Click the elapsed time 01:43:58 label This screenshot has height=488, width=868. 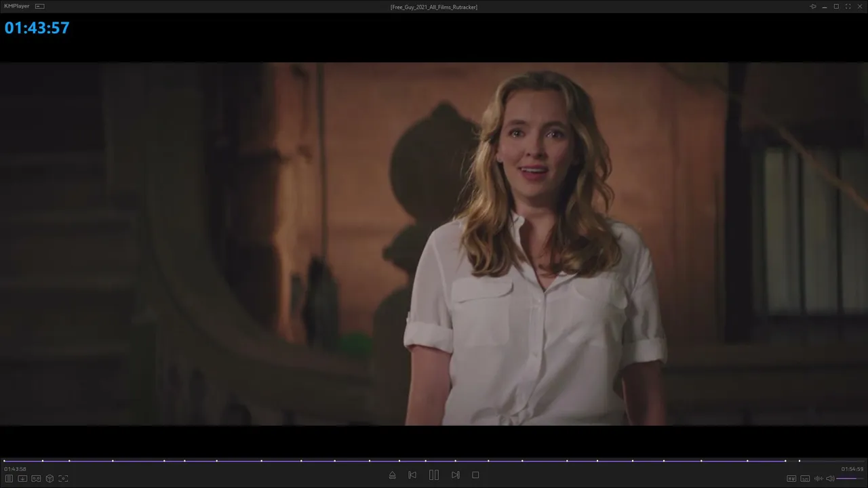coord(15,469)
